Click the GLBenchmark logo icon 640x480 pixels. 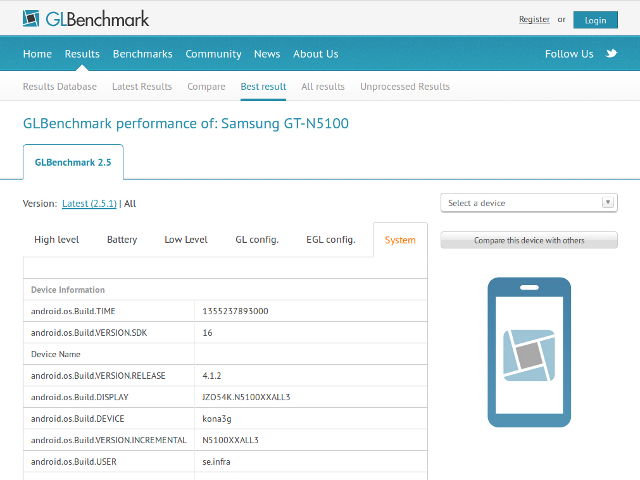(x=31, y=19)
